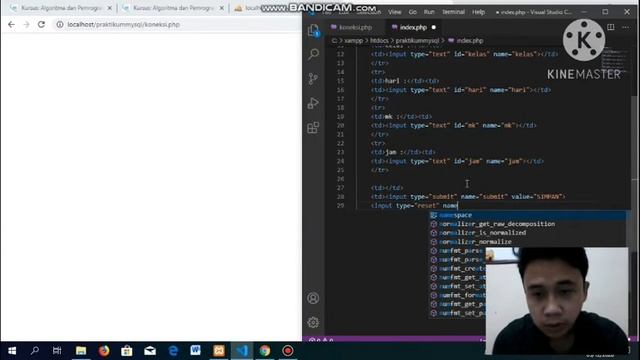Open the Accounts menu icon

[x=313, y=298]
